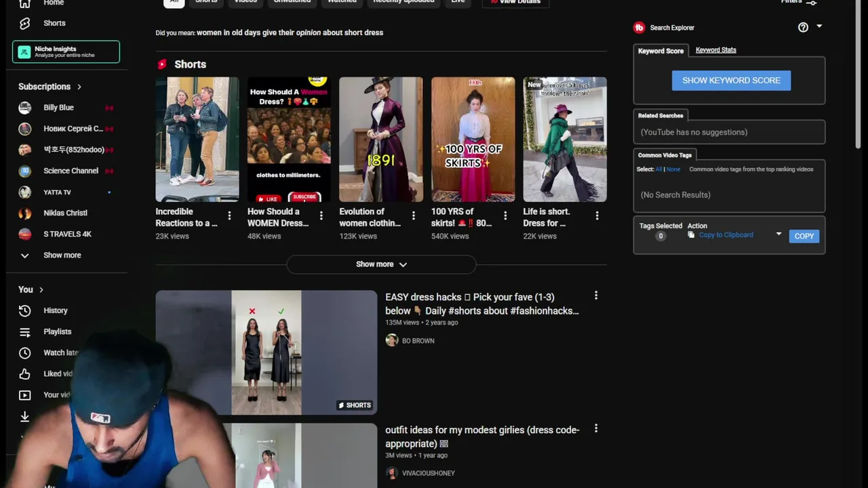Open options menu for 'Life is short' short
Image resolution: width=868 pixels, height=488 pixels.
(x=597, y=216)
